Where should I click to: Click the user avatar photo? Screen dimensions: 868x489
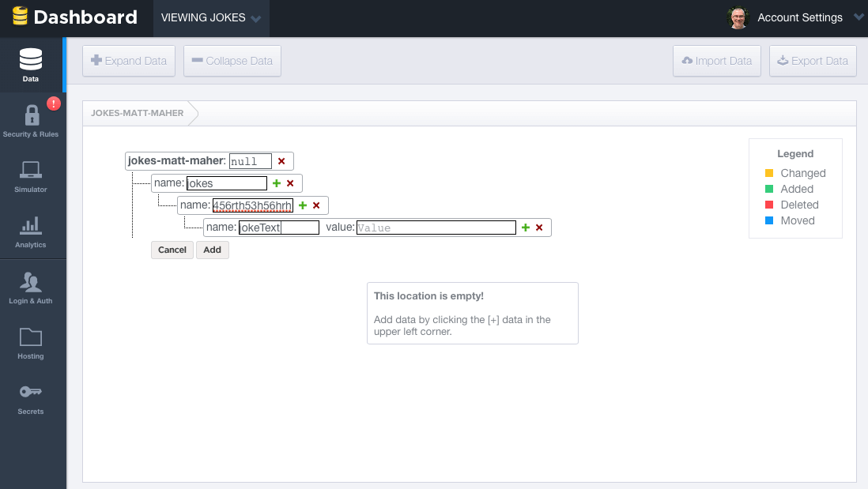tap(738, 18)
